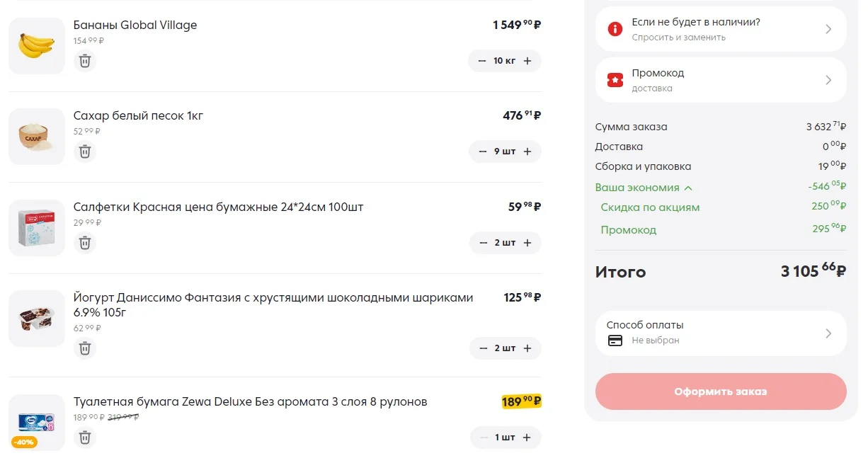Remove Йогурт Даниссимо using trash icon

85,348
